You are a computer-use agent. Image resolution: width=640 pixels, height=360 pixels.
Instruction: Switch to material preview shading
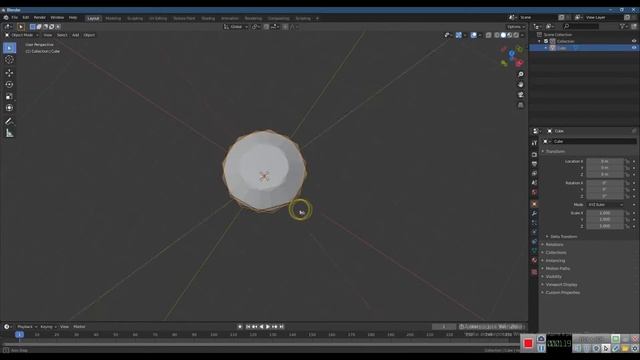coord(510,35)
